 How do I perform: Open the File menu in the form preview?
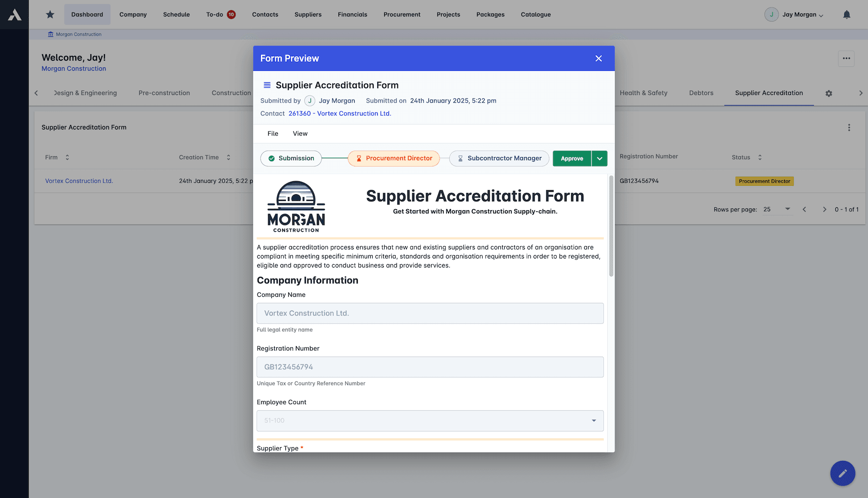click(x=272, y=134)
